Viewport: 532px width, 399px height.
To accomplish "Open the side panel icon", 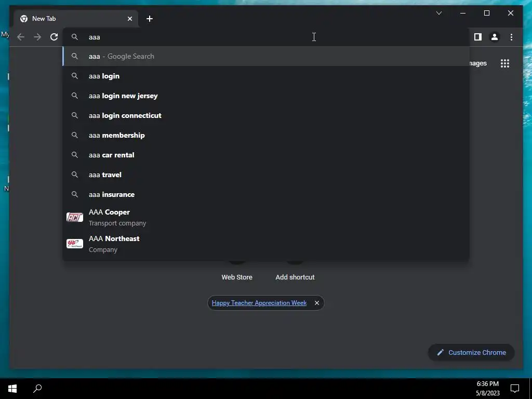I will coord(478,37).
